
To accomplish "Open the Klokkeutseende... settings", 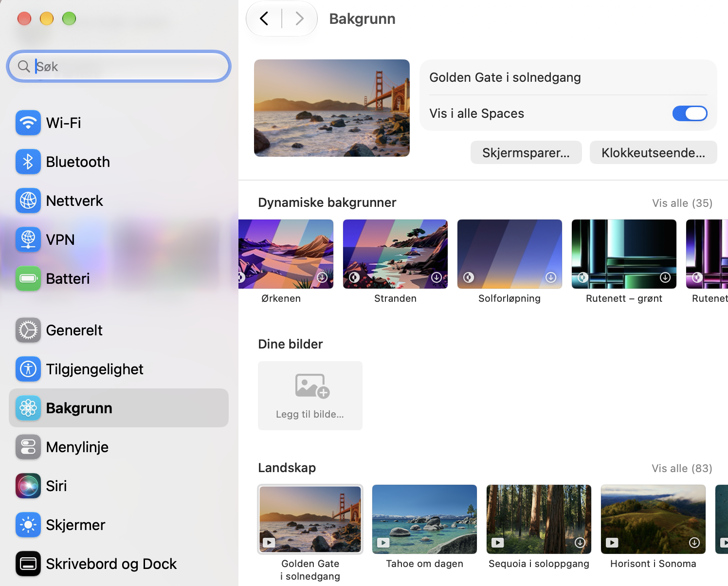I will tap(653, 152).
